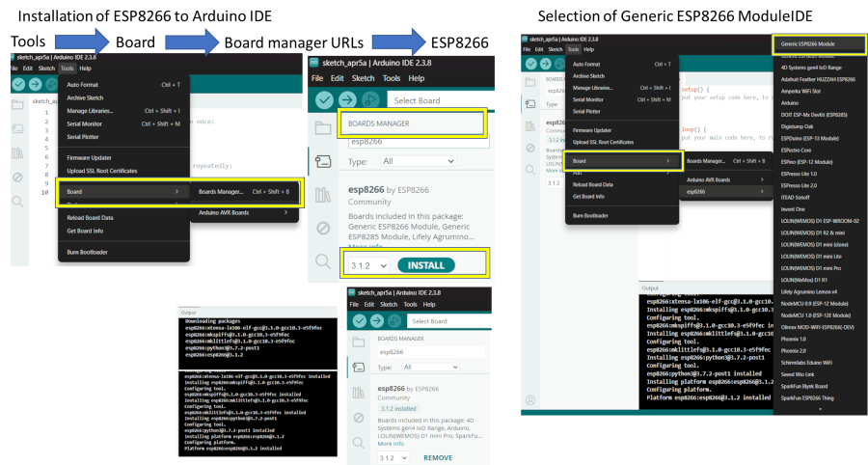868x465 pixels.
Task: Click esp8266 search field in REMOVE screenshot
Action: (x=431, y=352)
